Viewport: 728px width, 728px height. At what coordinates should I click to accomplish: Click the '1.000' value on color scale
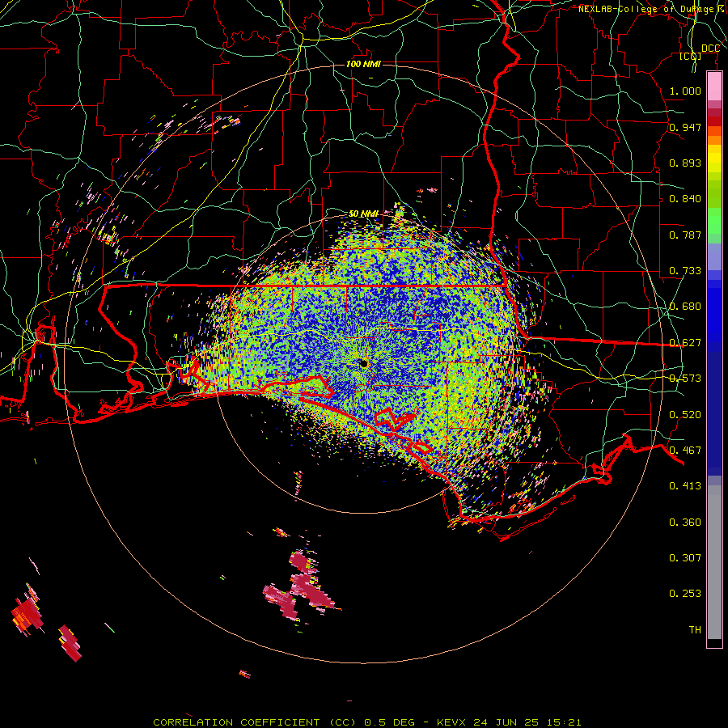click(x=685, y=91)
